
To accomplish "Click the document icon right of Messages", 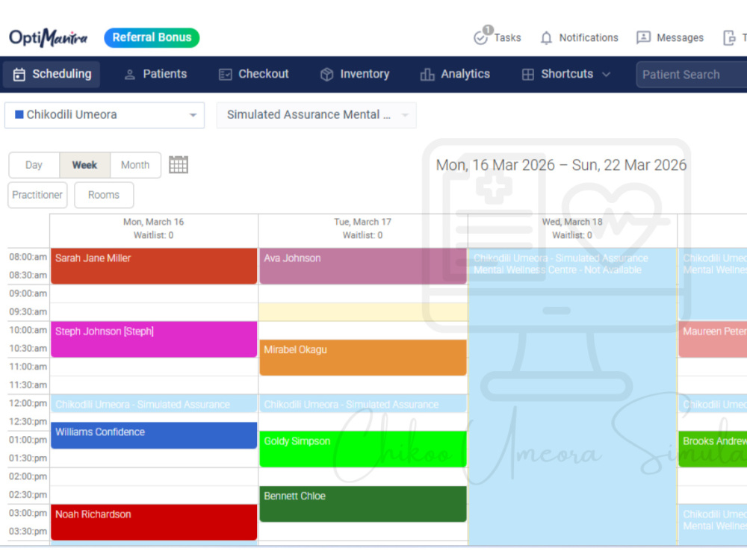I will point(729,37).
